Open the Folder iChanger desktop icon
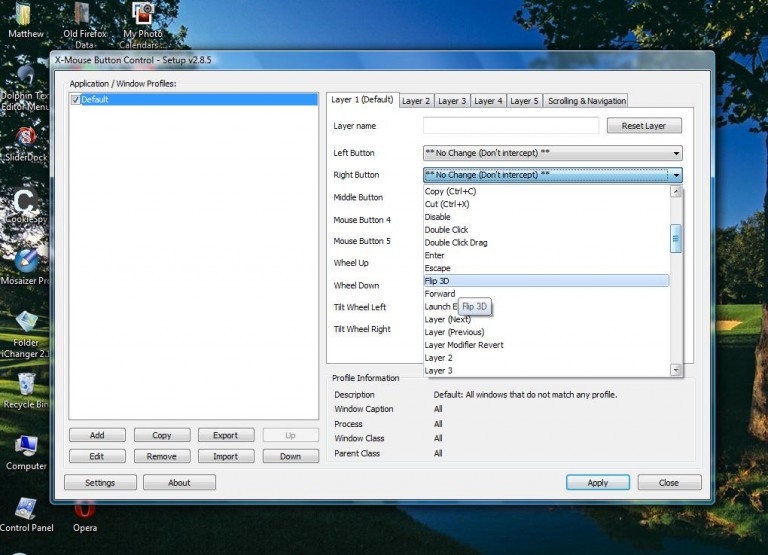The width and height of the screenshot is (768, 555). 25,322
